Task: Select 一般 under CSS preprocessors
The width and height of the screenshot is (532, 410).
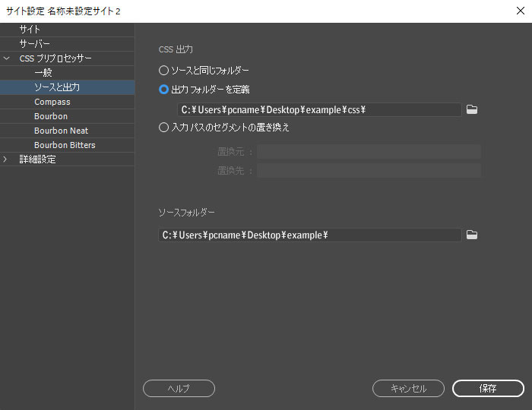Action: [43, 73]
